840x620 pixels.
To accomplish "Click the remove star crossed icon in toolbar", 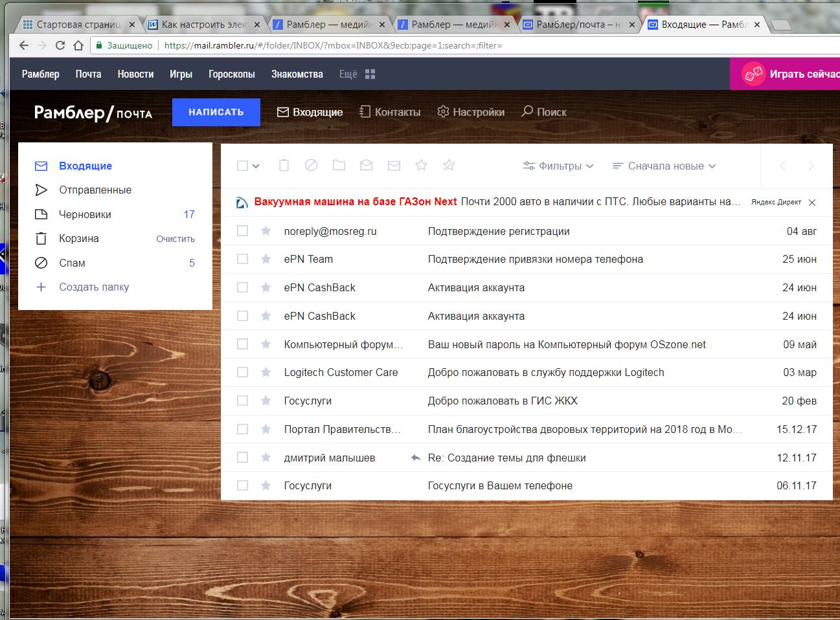I will tap(449, 166).
